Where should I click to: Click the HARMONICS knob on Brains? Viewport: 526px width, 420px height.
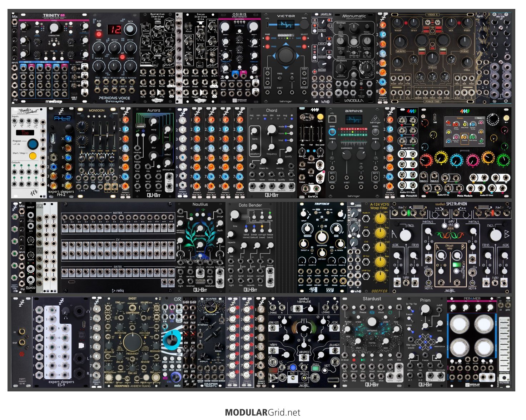click(x=346, y=155)
